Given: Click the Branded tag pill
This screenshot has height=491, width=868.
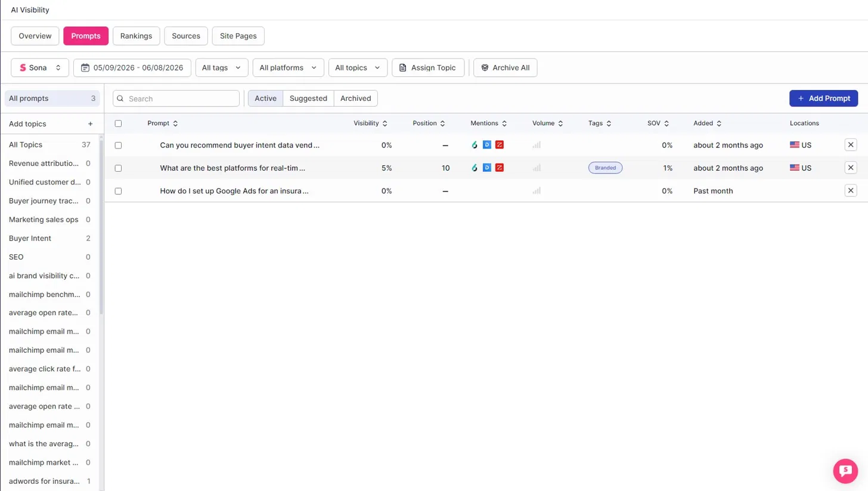Looking at the screenshot, I should [605, 168].
